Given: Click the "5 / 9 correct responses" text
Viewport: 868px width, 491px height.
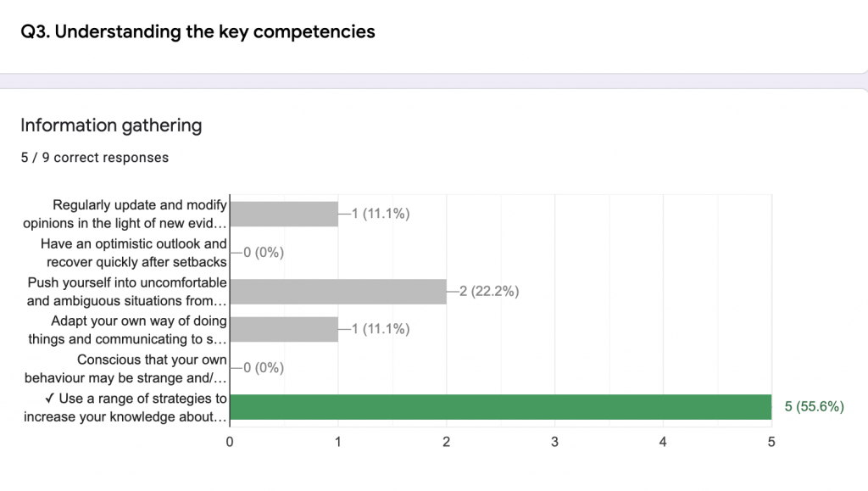Looking at the screenshot, I should [x=94, y=157].
